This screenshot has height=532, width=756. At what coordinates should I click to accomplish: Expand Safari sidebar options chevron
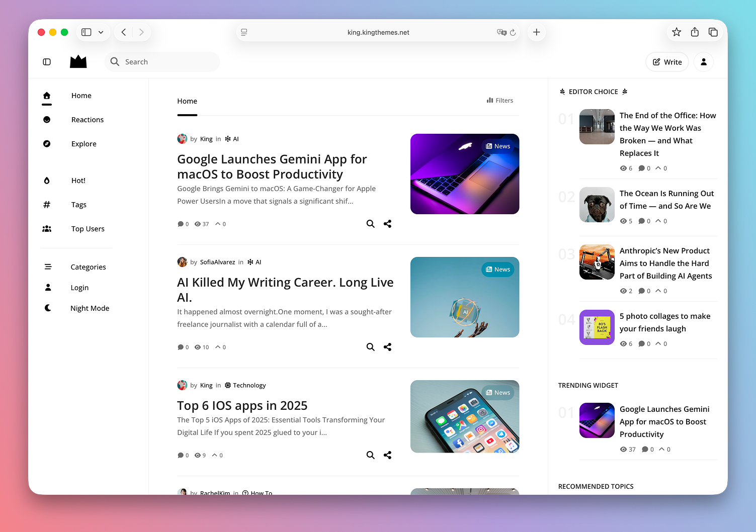click(101, 32)
